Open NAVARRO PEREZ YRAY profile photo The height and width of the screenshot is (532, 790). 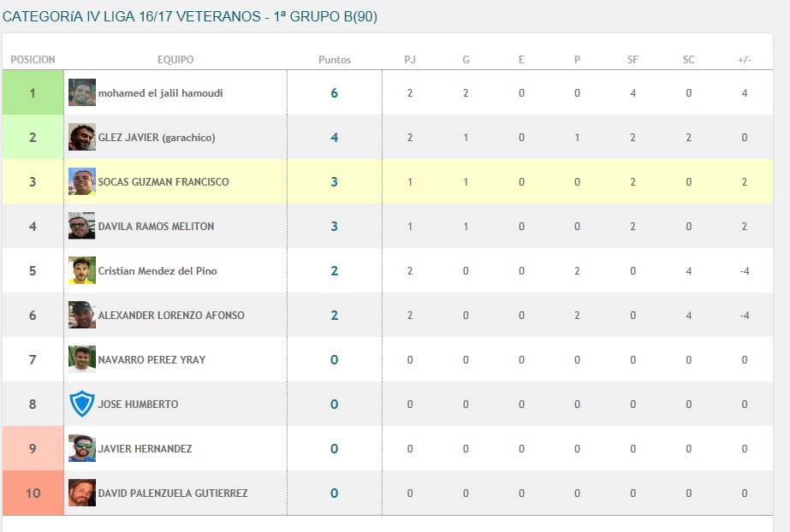click(82, 359)
